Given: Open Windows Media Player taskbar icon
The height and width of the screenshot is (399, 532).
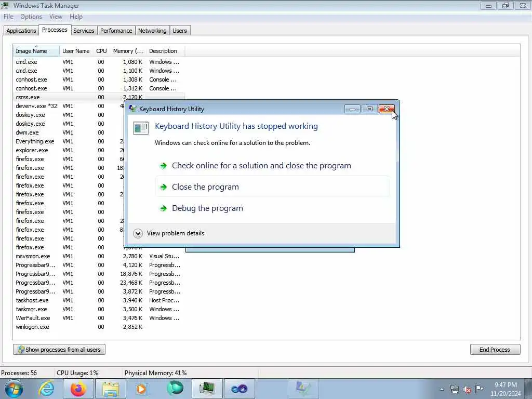Looking at the screenshot, I should point(141,389).
